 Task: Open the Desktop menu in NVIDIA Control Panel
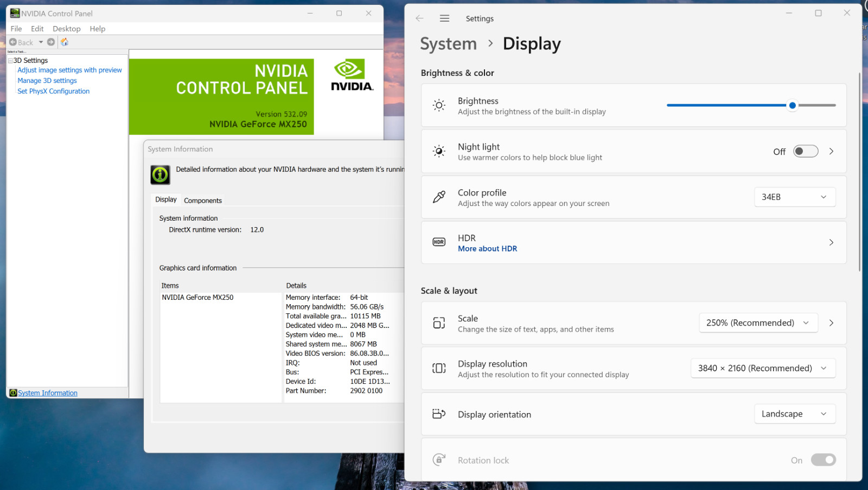tap(67, 29)
